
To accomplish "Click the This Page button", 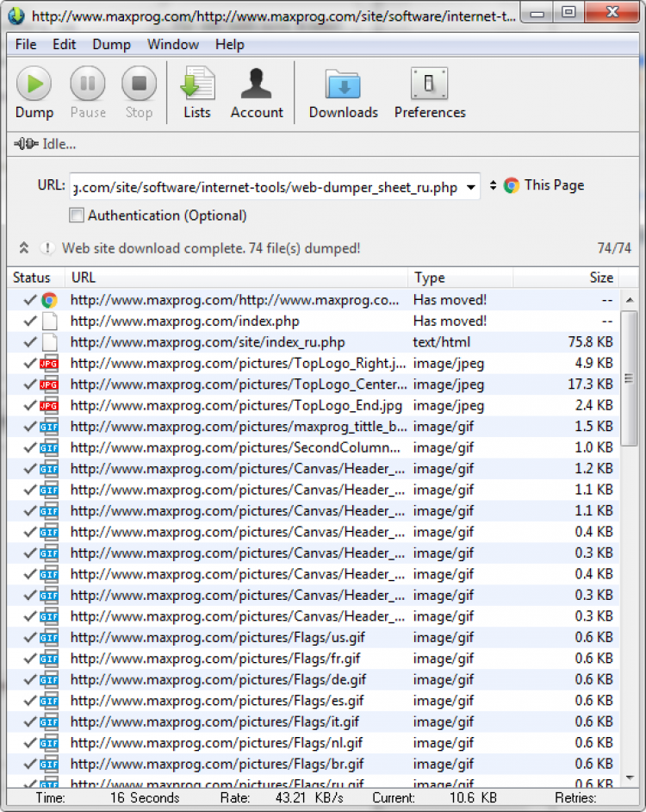I will tap(544, 185).
